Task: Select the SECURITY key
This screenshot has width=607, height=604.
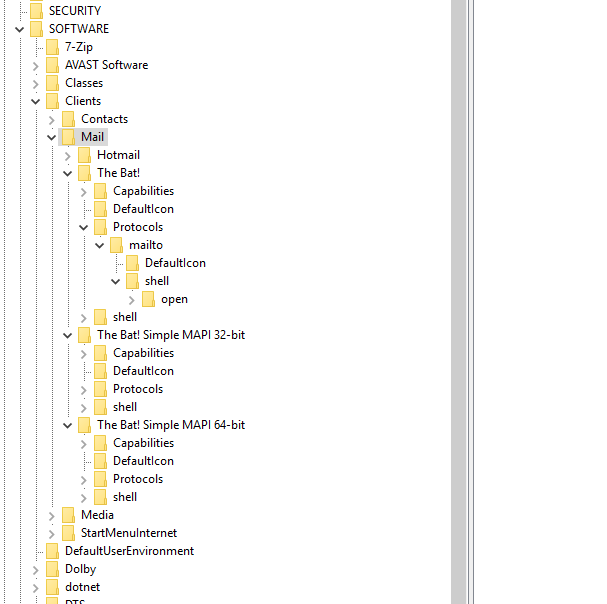Action: (x=75, y=11)
